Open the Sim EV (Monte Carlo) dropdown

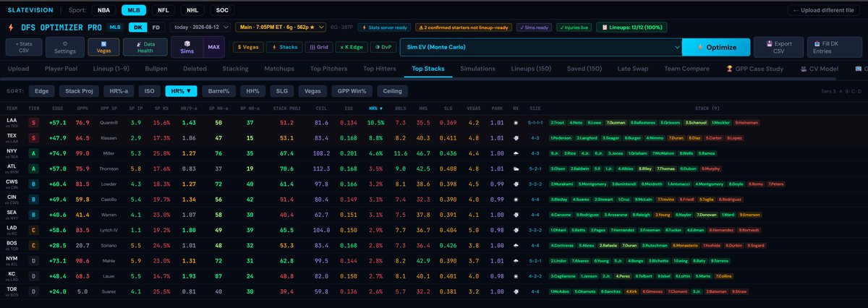pos(540,47)
